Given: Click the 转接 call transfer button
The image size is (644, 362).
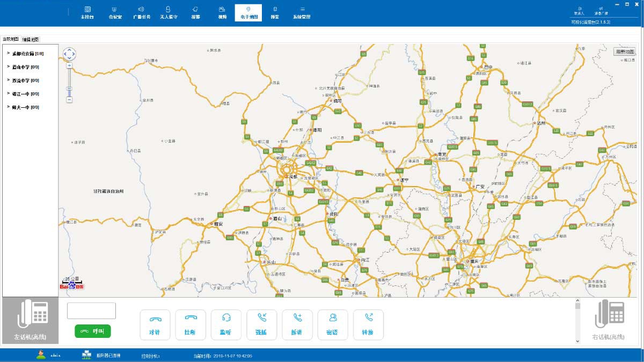Looking at the screenshot, I should [x=368, y=324].
